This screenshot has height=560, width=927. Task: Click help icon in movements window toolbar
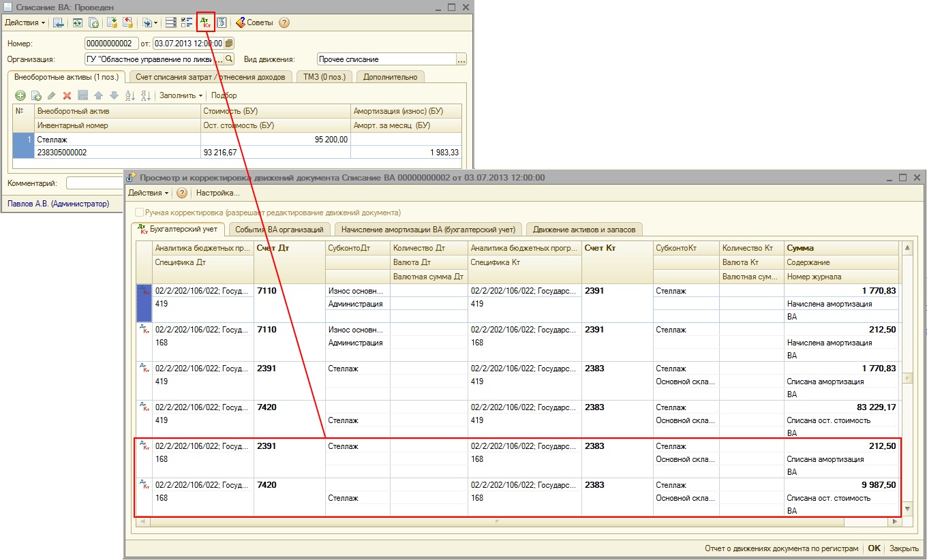pos(182,193)
